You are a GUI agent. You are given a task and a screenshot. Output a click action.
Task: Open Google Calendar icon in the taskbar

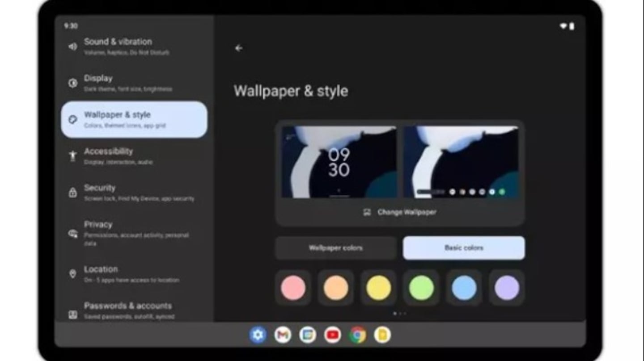pos(308,335)
